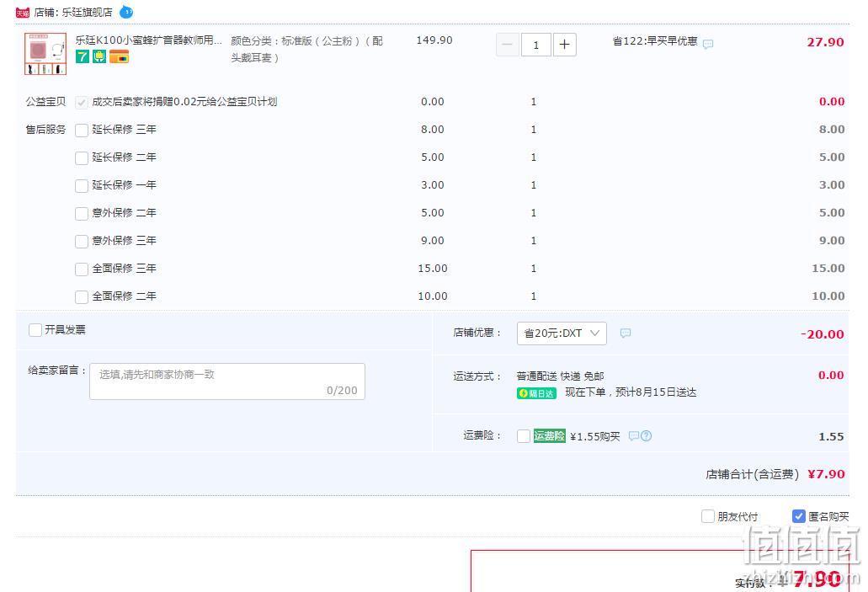Click the comment icon beside the 店铺优惠 dropdown
Screen dimensions: 868x592
[x=626, y=333]
